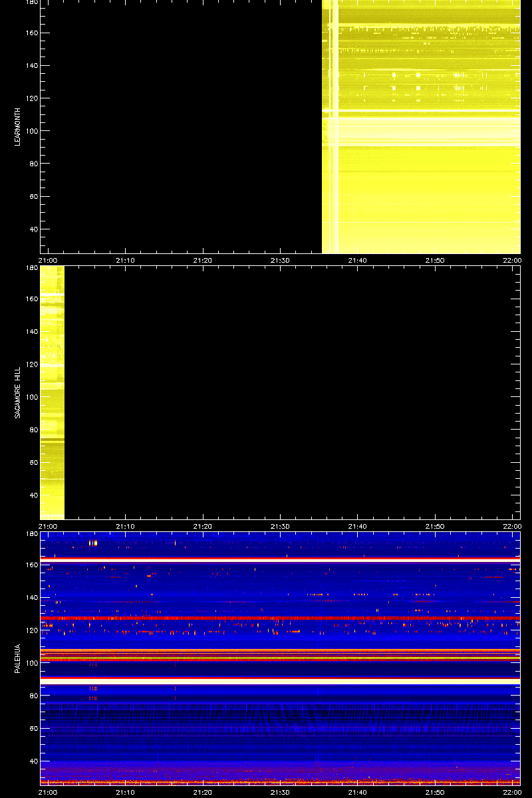This screenshot has height=798, width=532.
Task: Pick 21:00 under the Sagamore Hill panel
Action: pos(49,525)
